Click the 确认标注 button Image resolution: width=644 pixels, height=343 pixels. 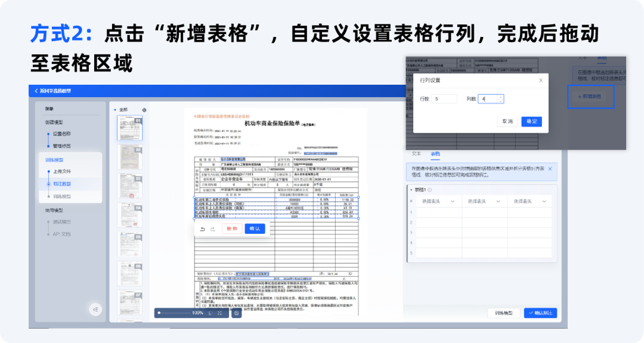tap(540, 313)
